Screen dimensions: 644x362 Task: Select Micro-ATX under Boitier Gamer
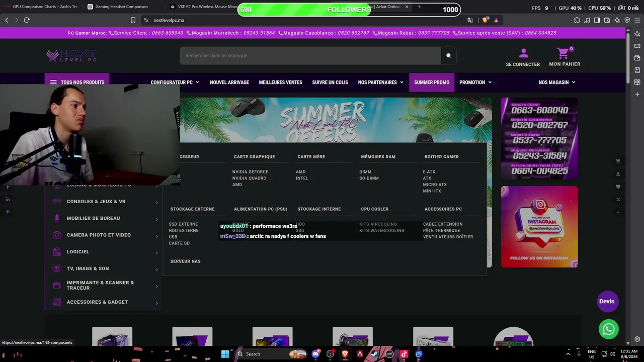tap(435, 185)
